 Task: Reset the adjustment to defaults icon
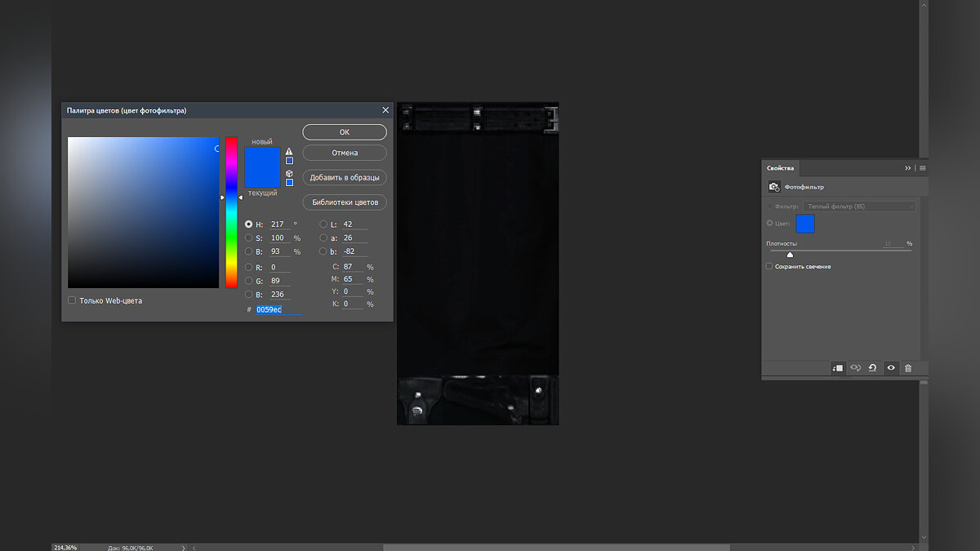(872, 368)
